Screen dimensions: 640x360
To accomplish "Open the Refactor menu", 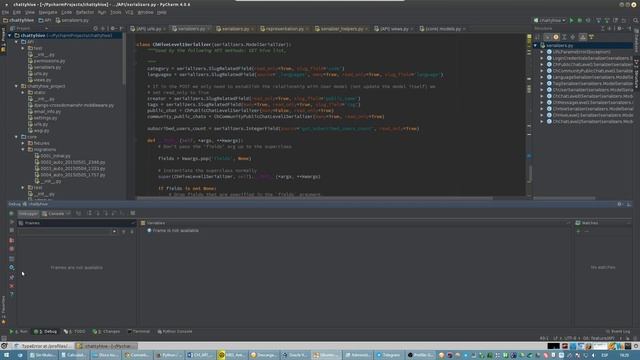I will (85, 12).
